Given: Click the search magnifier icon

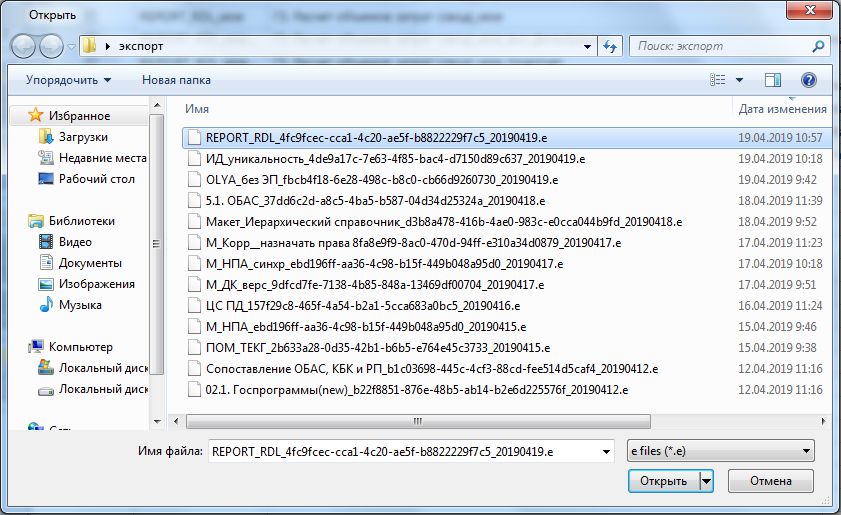Looking at the screenshot, I should point(818,46).
